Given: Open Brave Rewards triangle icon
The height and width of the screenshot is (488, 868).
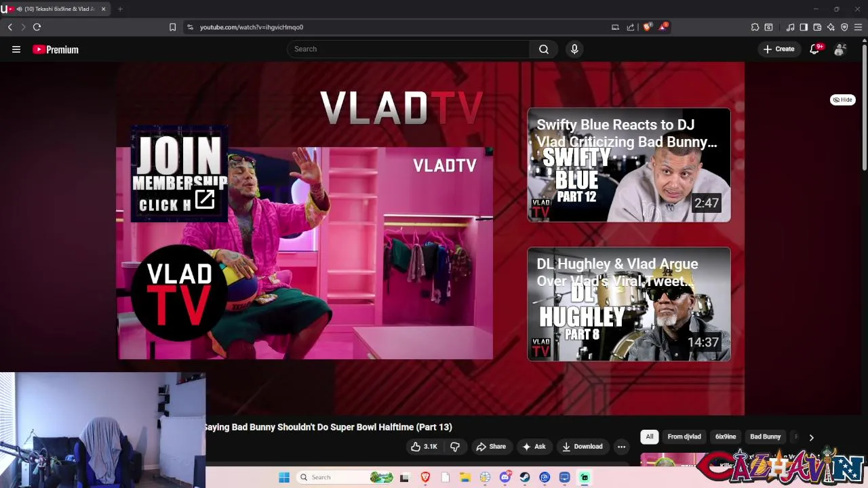Looking at the screenshot, I should [x=663, y=27].
